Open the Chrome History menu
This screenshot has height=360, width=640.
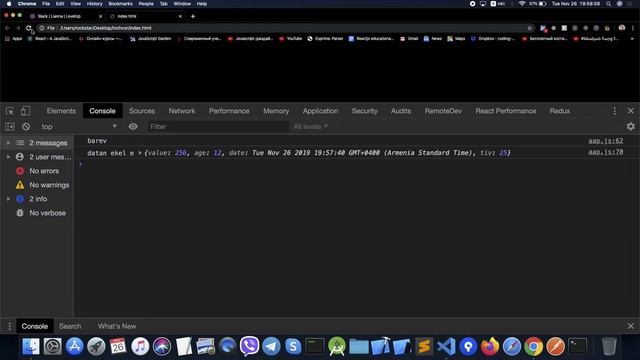94,4
